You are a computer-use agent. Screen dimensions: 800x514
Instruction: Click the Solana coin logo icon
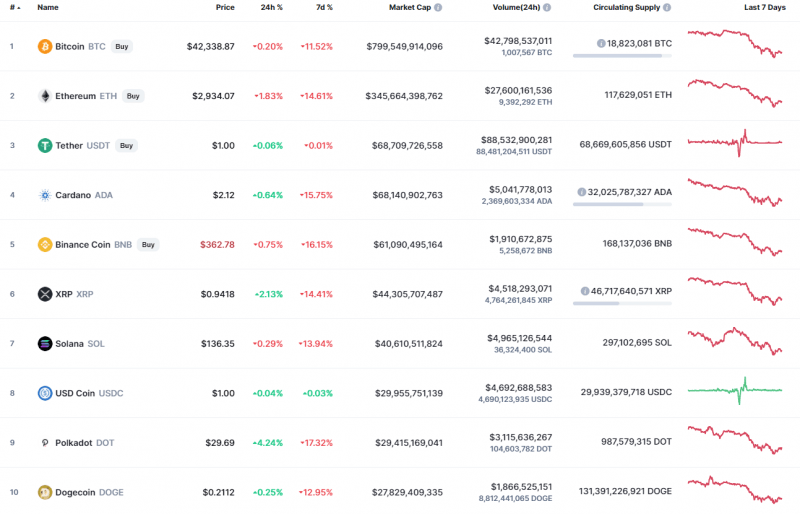pos(44,343)
